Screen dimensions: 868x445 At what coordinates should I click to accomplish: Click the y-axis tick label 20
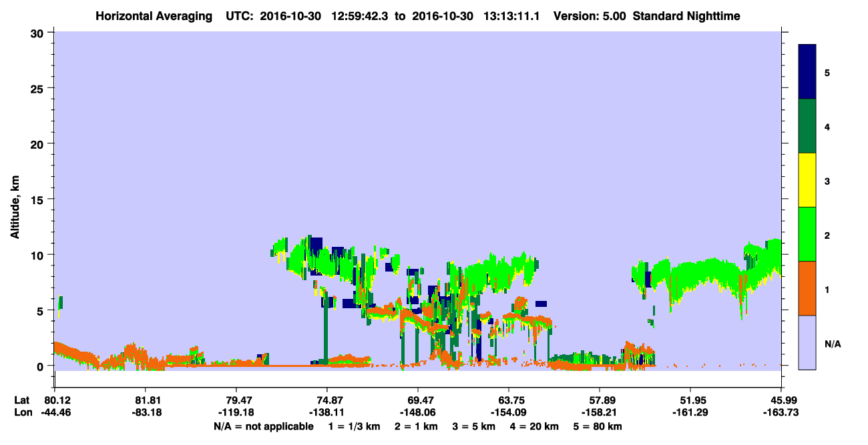click(x=39, y=143)
